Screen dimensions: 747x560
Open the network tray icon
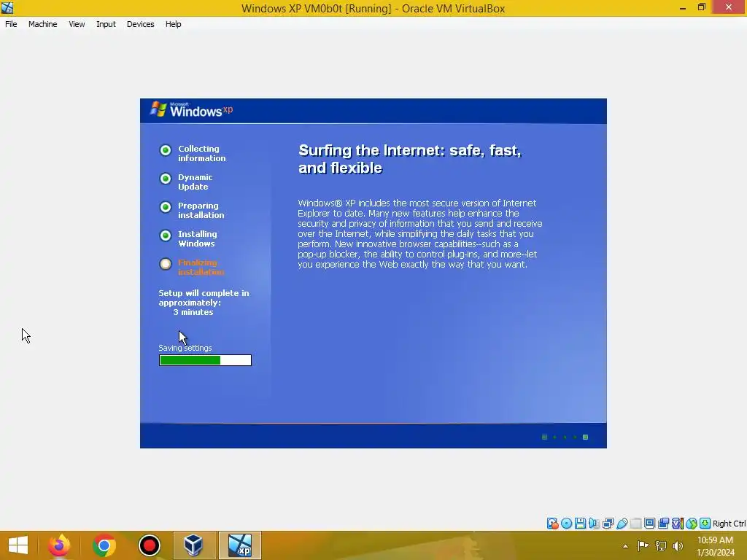tap(661, 545)
